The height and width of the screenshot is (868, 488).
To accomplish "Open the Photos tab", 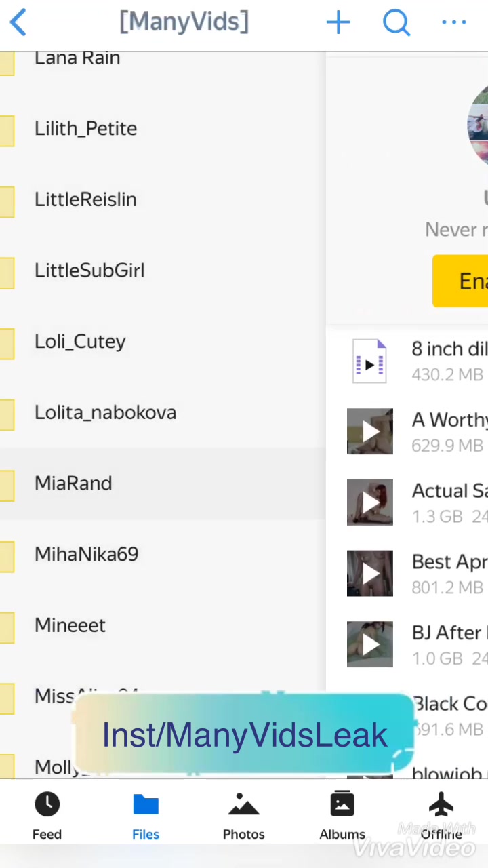I will tap(243, 816).
